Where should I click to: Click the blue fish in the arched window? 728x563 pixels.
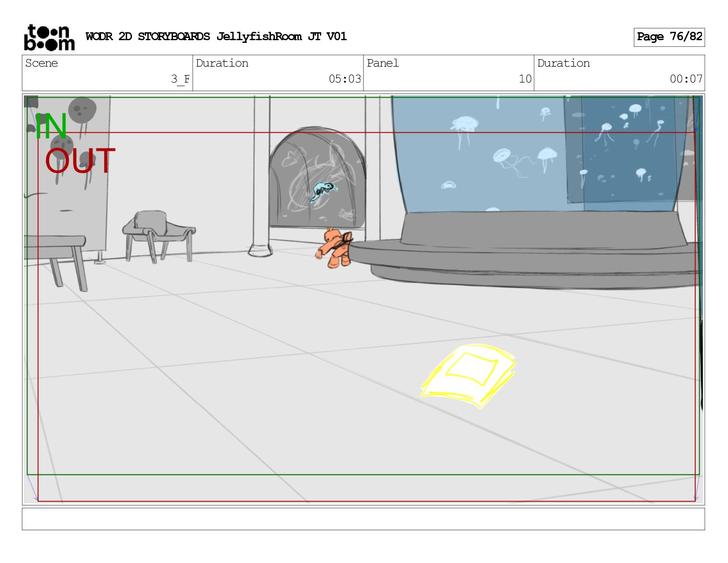pyautogui.click(x=323, y=191)
